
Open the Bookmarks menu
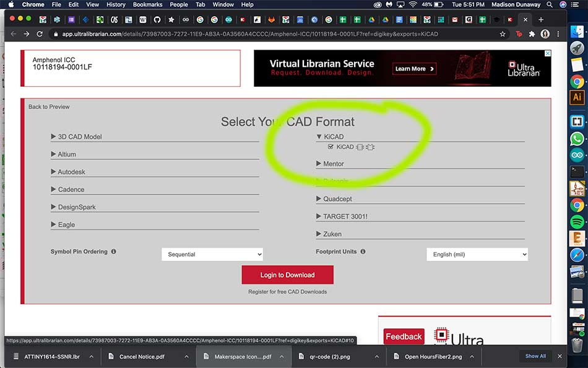(x=148, y=4)
